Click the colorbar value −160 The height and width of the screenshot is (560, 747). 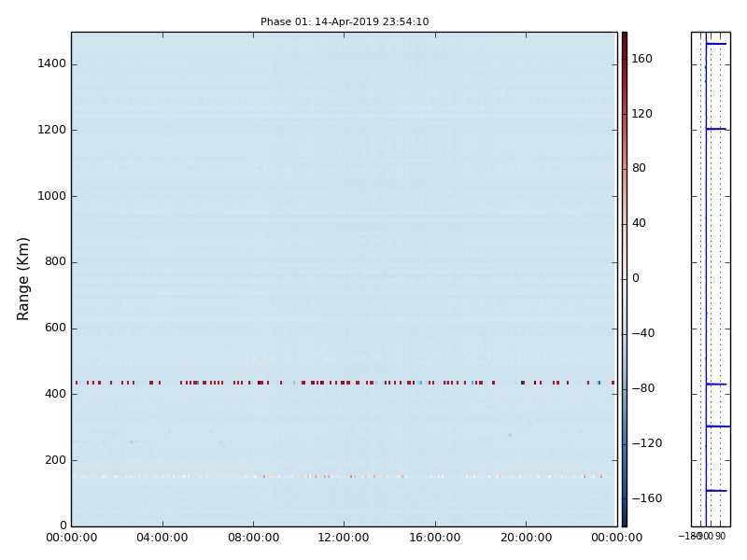click(647, 498)
